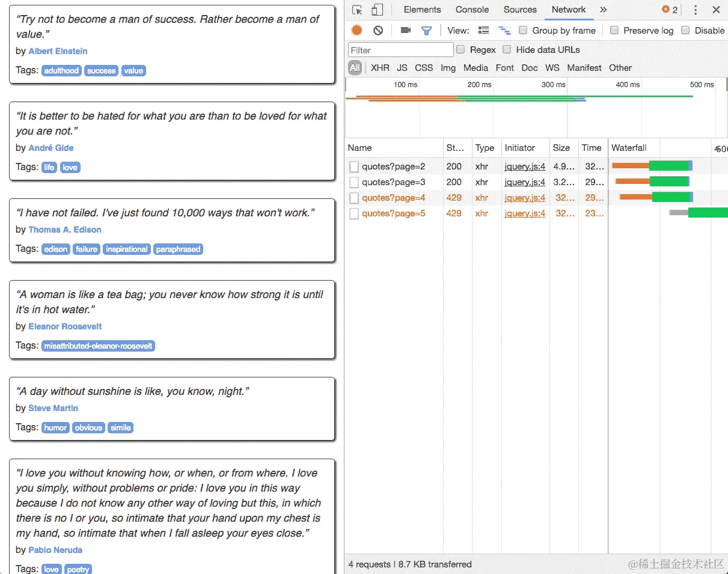Select the failed quotes?page=5 request
This screenshot has width=728, height=574.
[x=394, y=213]
